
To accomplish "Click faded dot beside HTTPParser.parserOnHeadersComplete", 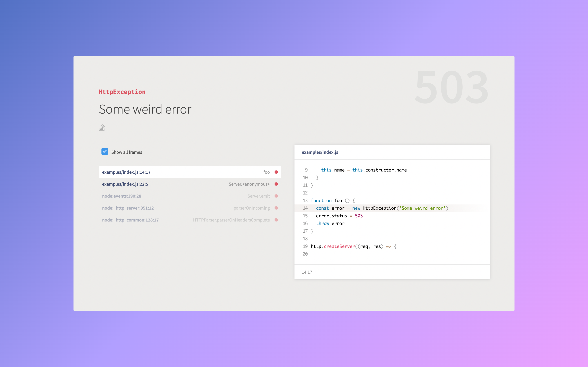I will click(x=276, y=220).
